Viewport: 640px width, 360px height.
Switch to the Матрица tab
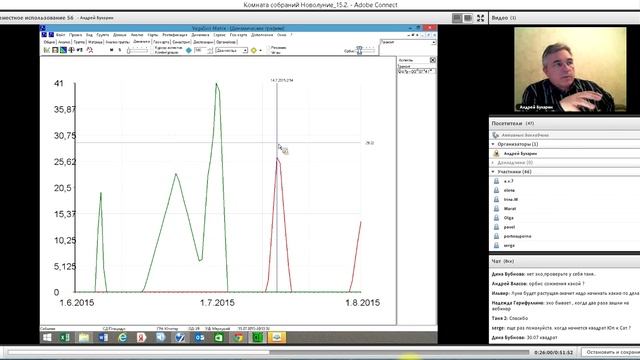(x=95, y=42)
